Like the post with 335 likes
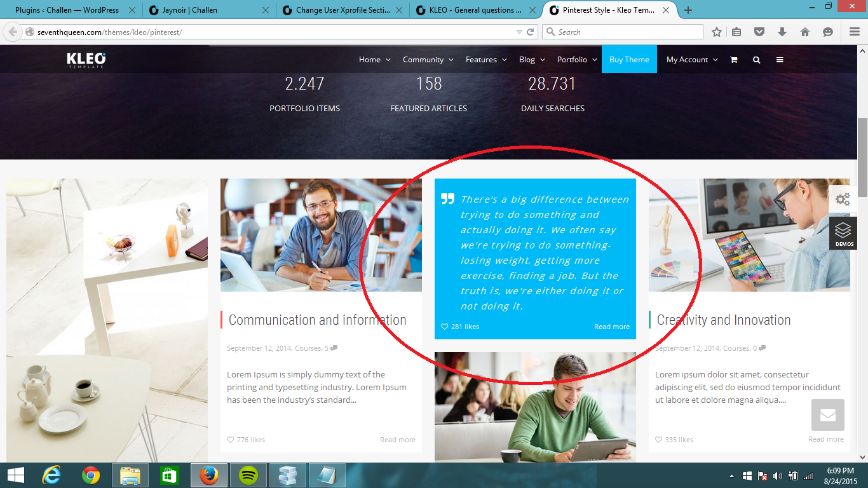Image resolution: width=868 pixels, height=488 pixels. [674, 440]
